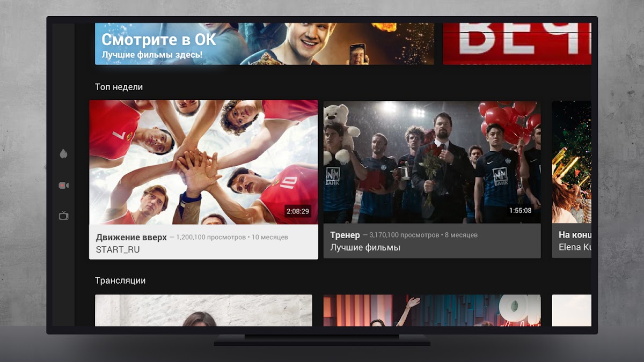Select the "Топ недели" section heading
Screen dimensions: 644x362
click(x=119, y=87)
